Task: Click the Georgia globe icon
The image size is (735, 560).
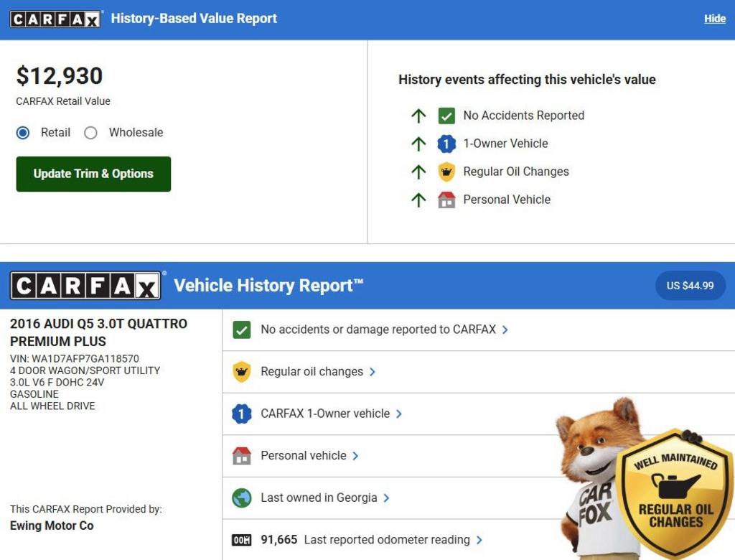Action: (242, 498)
